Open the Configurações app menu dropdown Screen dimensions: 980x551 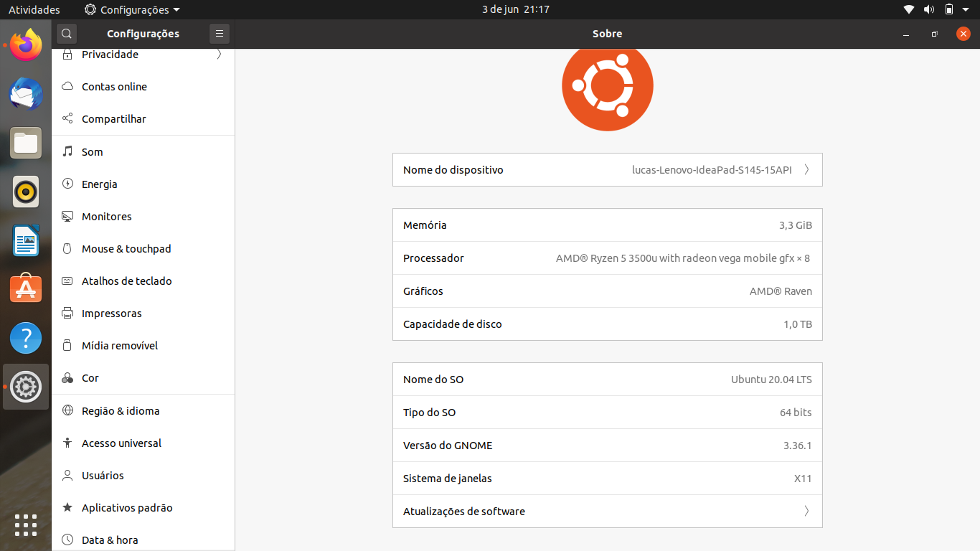(x=133, y=10)
